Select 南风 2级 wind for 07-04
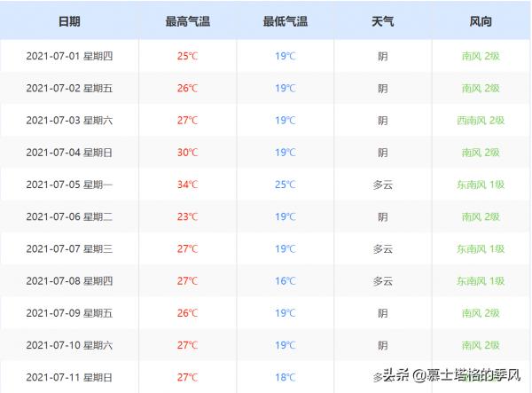The image size is (532, 393). [481, 153]
